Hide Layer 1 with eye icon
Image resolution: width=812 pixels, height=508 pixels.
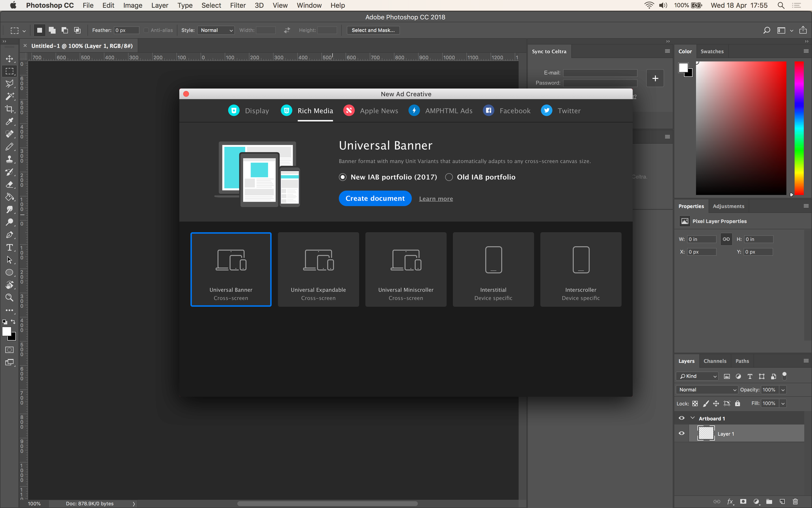pos(682,433)
